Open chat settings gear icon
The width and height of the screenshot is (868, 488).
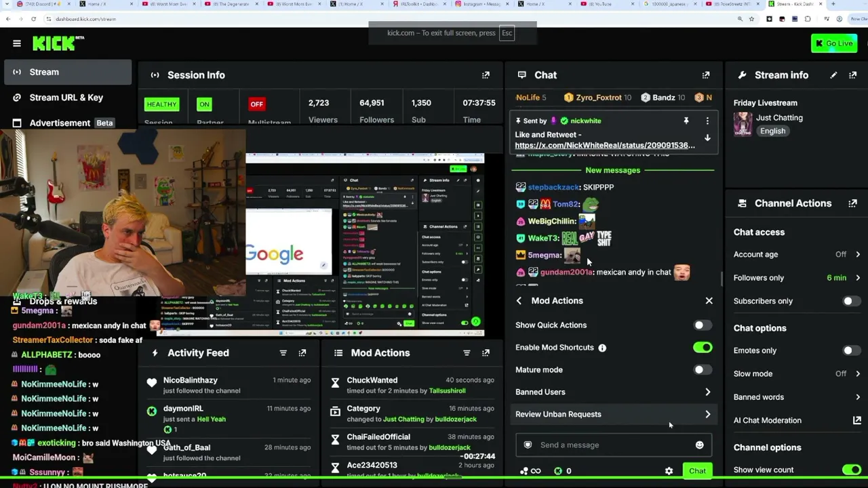point(669,471)
